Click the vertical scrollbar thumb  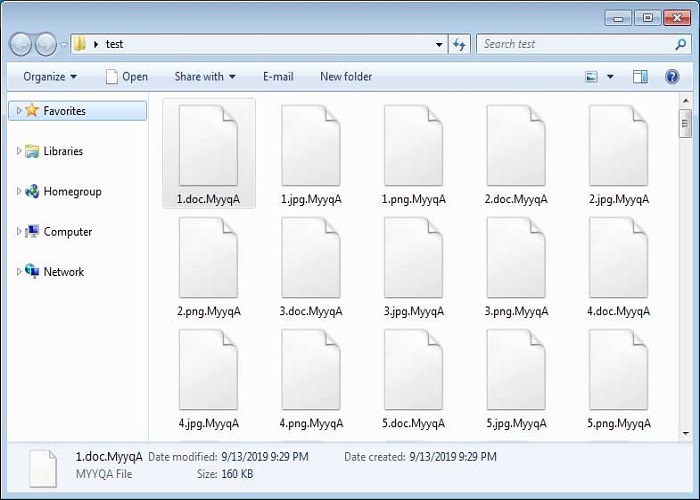[685, 123]
